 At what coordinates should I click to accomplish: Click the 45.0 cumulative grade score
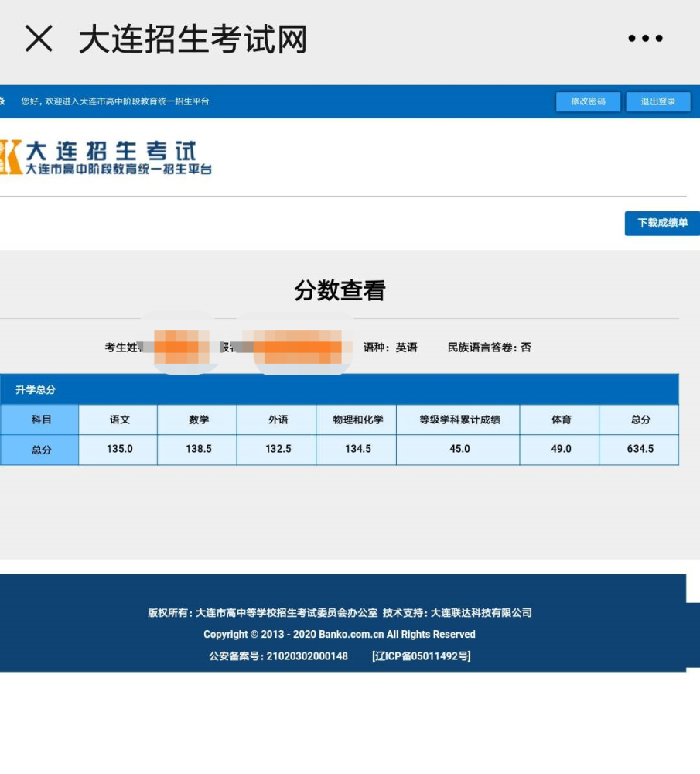[458, 449]
